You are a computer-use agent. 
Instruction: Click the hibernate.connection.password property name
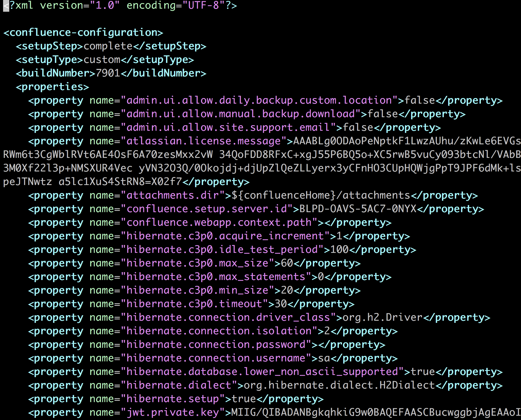216,344
